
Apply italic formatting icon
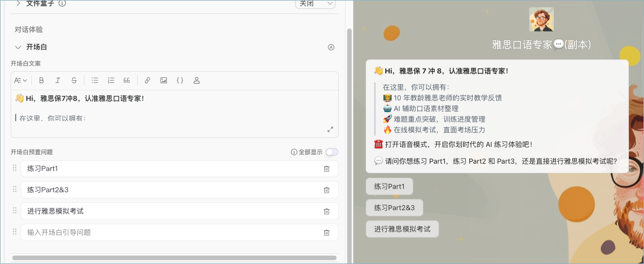(x=58, y=81)
